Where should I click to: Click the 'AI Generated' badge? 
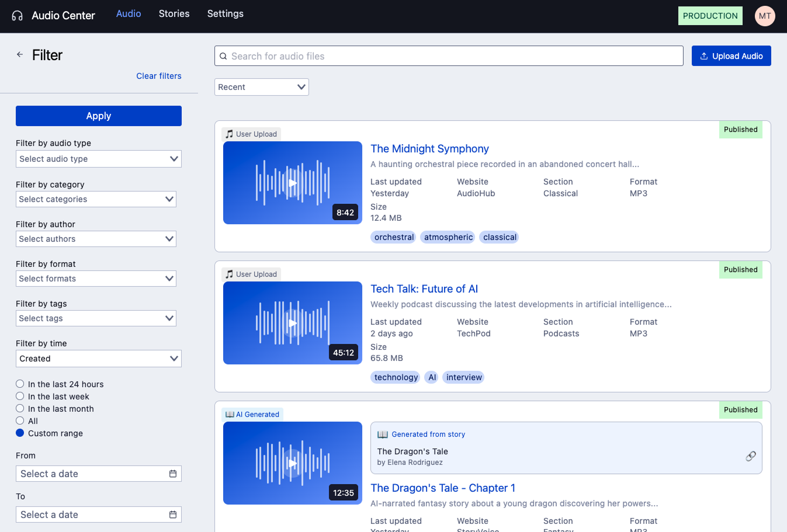[252, 414]
